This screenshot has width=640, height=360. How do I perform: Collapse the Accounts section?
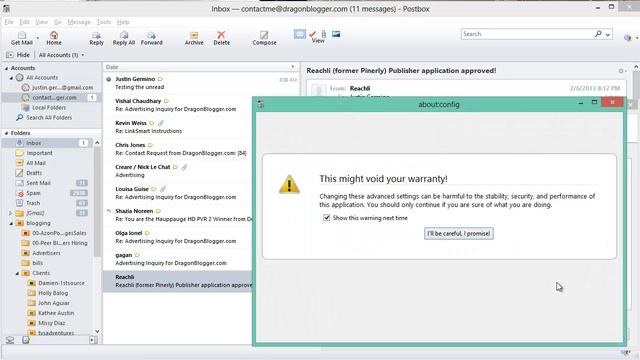coord(6,68)
